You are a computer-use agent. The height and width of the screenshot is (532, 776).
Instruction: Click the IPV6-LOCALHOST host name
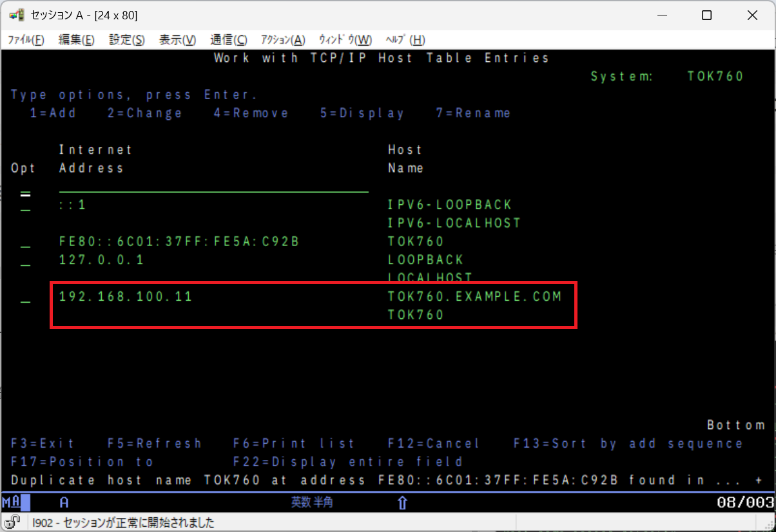pyautogui.click(x=454, y=223)
